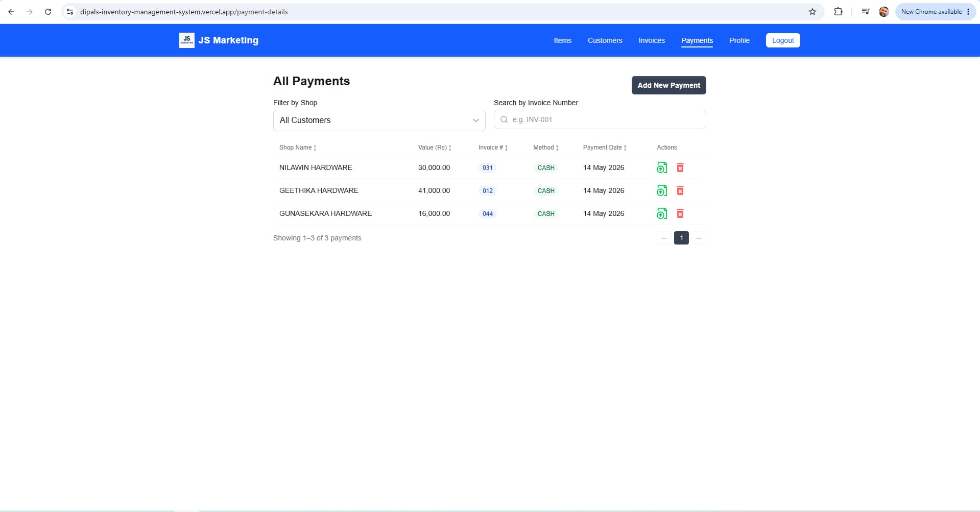Click the value 41,000.00
The width and height of the screenshot is (980, 512).
pos(434,190)
